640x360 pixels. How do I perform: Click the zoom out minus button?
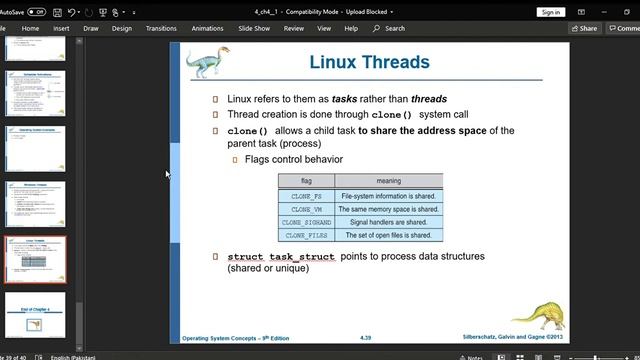coord(571,358)
